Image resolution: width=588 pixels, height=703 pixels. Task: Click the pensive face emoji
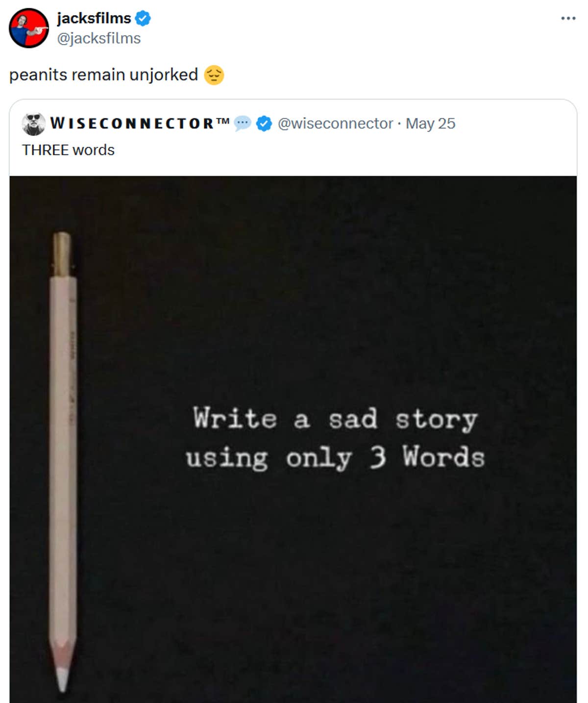[214, 75]
